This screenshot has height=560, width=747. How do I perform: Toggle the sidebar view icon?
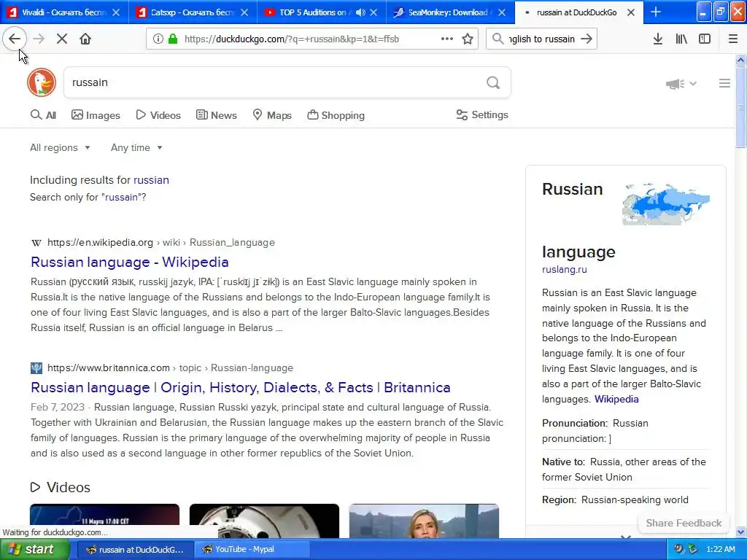point(705,39)
